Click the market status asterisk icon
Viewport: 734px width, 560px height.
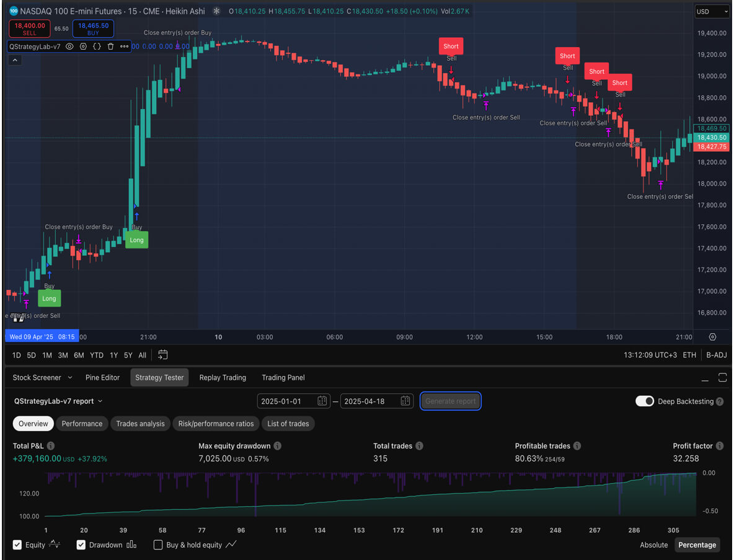(x=216, y=11)
